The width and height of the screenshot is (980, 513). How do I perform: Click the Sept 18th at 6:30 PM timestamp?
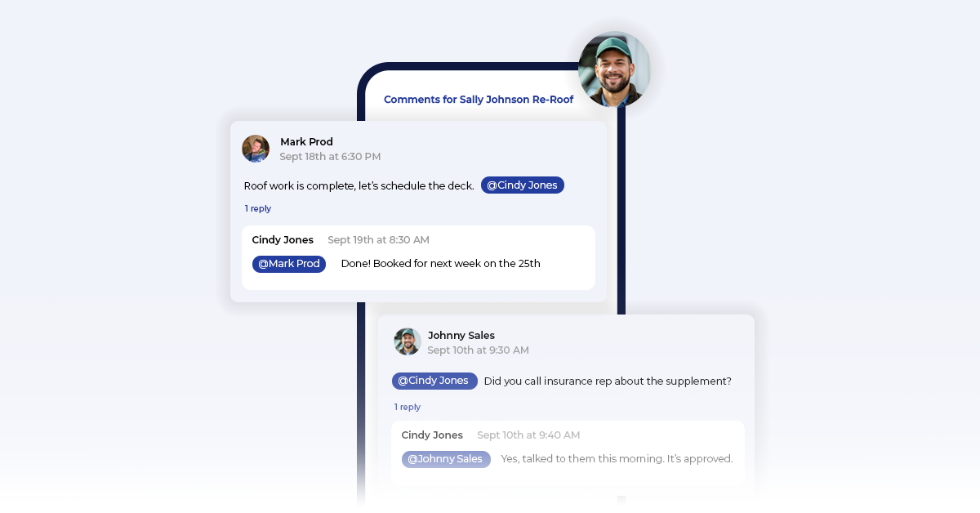(x=330, y=157)
